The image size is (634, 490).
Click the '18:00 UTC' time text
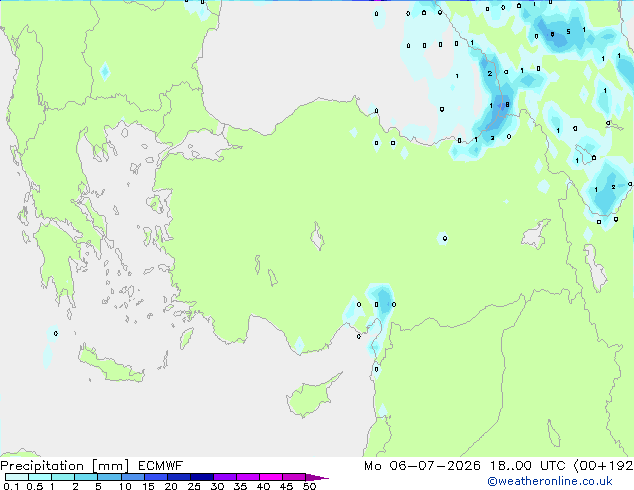coord(528,466)
